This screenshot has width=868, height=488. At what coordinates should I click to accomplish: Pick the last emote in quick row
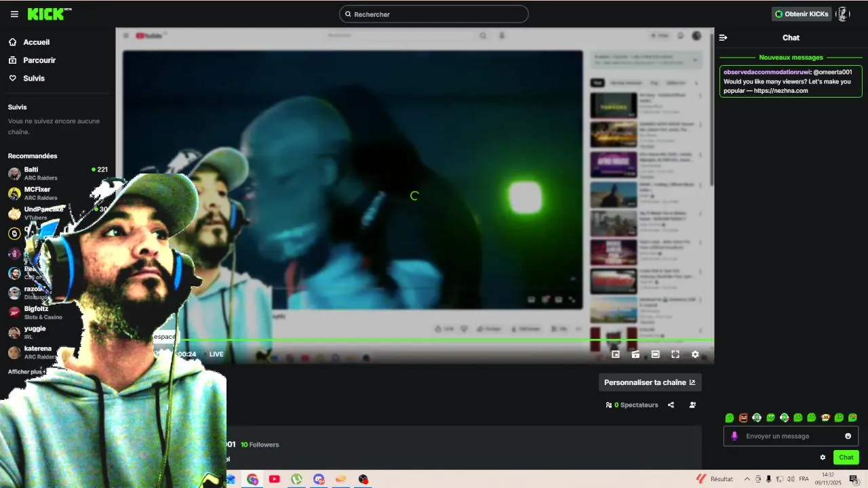click(x=852, y=418)
